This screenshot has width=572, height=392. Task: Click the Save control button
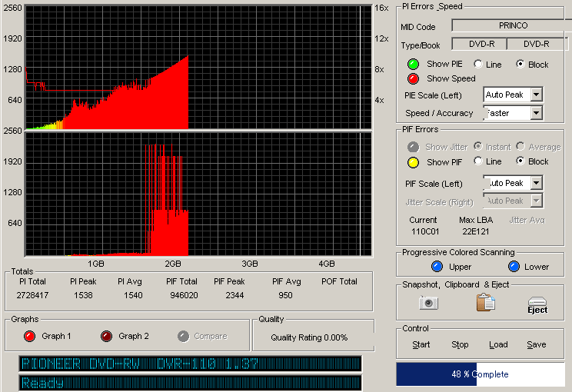tap(537, 344)
